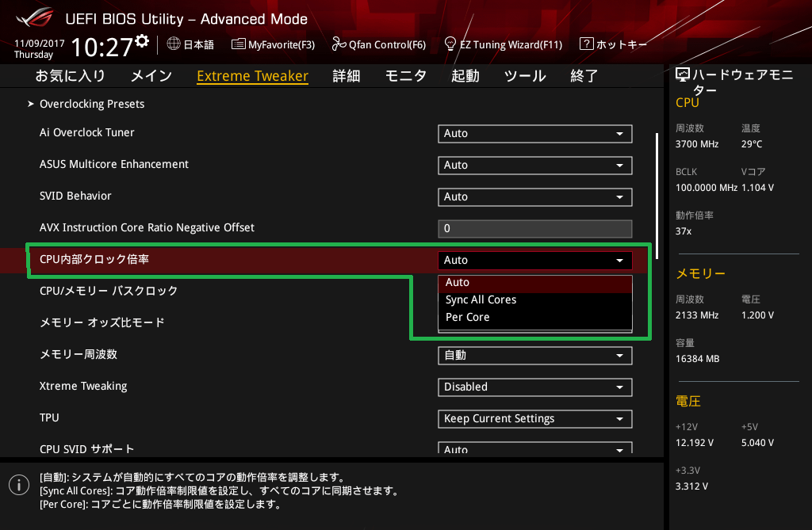This screenshot has width=812, height=530.
Task: Open the TPU dropdown
Action: point(535,419)
